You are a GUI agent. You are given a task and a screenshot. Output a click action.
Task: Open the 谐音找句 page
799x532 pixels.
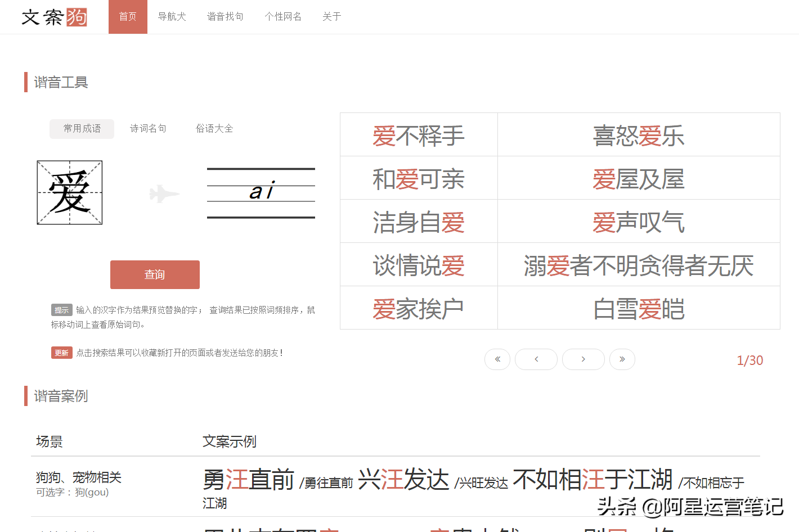pyautogui.click(x=225, y=17)
